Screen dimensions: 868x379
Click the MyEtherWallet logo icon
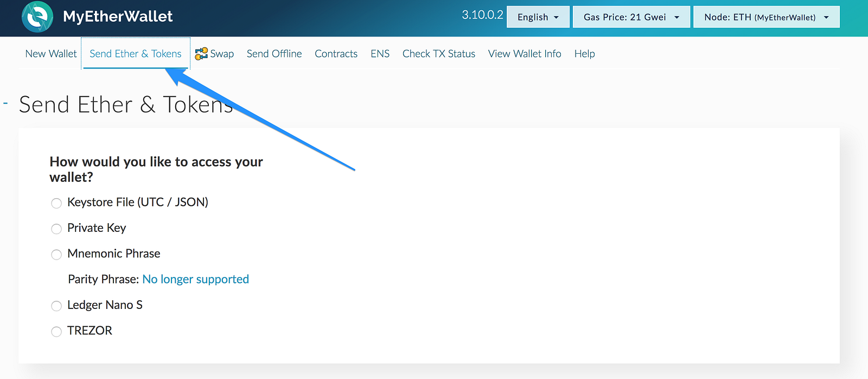[x=37, y=17]
